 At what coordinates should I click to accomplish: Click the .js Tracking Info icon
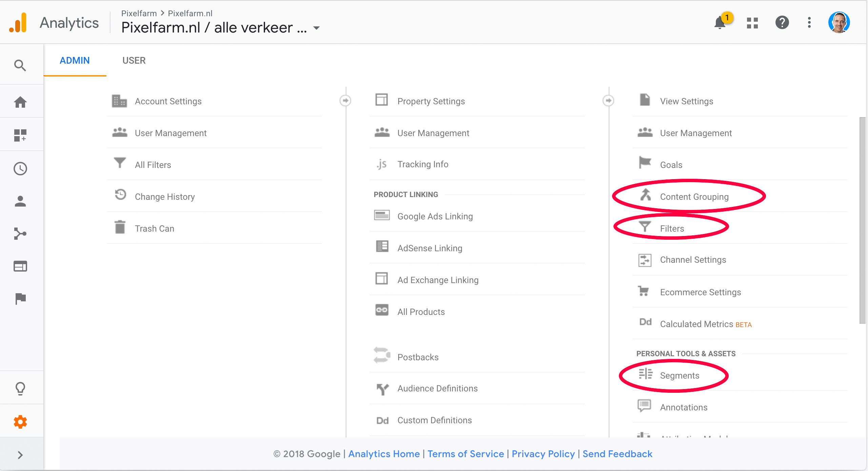(382, 164)
